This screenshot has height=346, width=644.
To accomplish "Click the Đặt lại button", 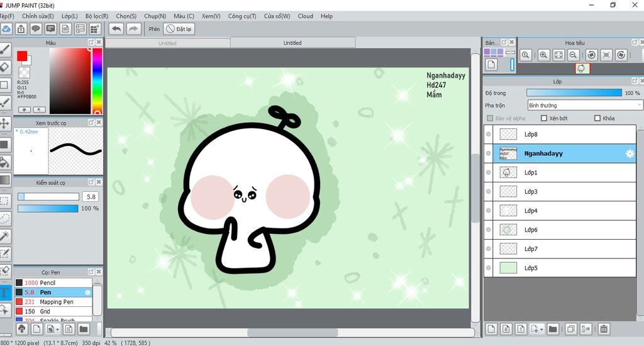I will click(179, 29).
